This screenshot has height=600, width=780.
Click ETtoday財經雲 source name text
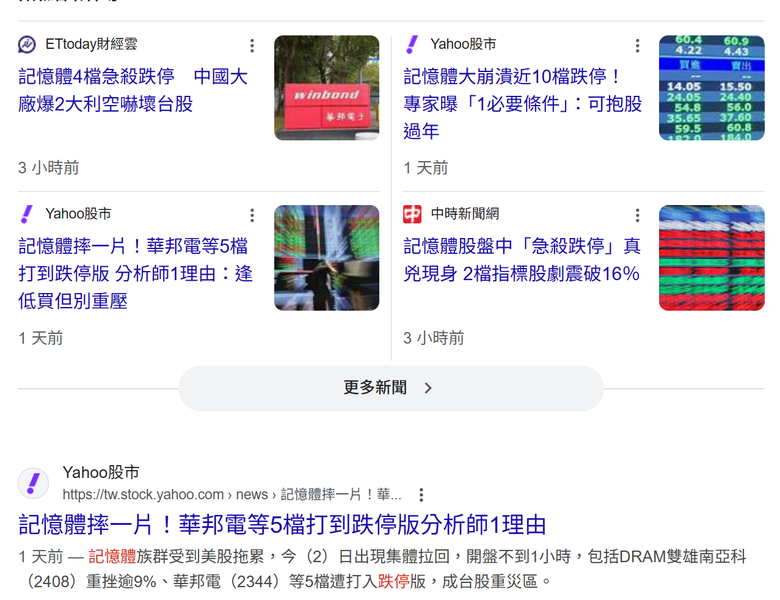coord(91,44)
